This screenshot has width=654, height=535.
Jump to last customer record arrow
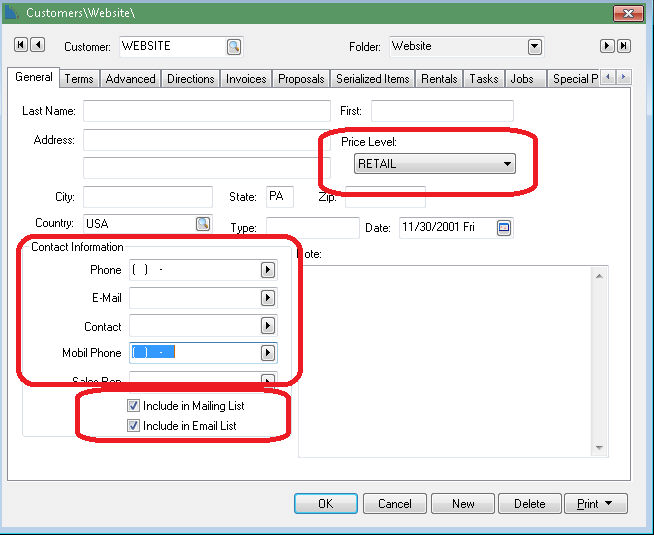pos(623,46)
